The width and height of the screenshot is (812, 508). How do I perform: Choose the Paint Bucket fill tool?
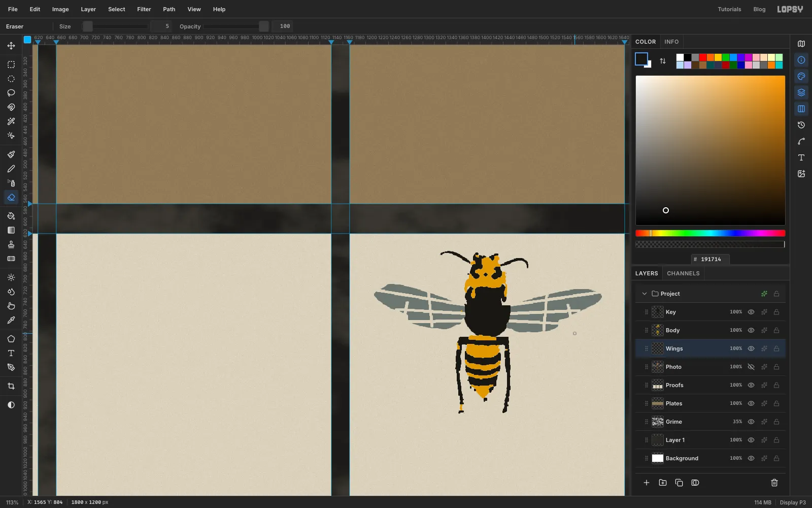11,216
